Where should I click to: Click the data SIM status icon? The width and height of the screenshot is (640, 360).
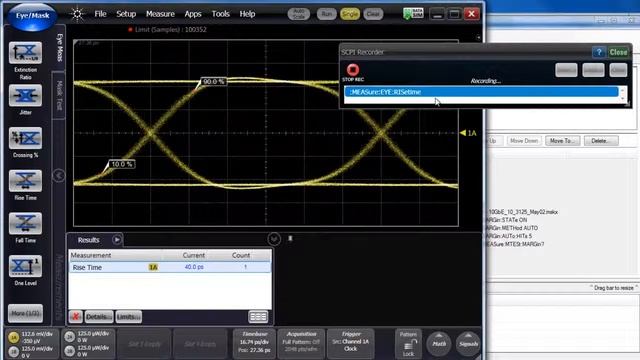413,14
